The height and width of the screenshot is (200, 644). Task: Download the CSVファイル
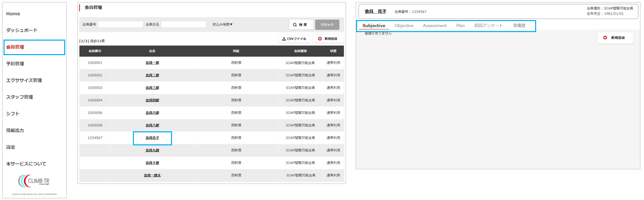pyautogui.click(x=294, y=39)
